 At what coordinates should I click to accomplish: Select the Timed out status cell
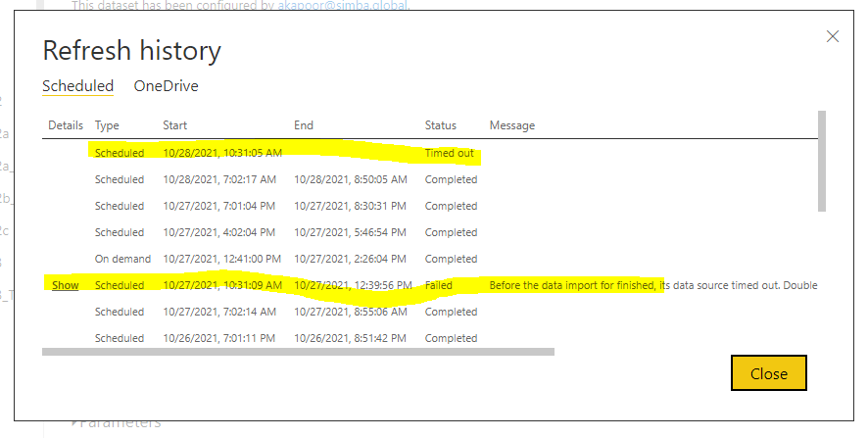pyautogui.click(x=450, y=153)
